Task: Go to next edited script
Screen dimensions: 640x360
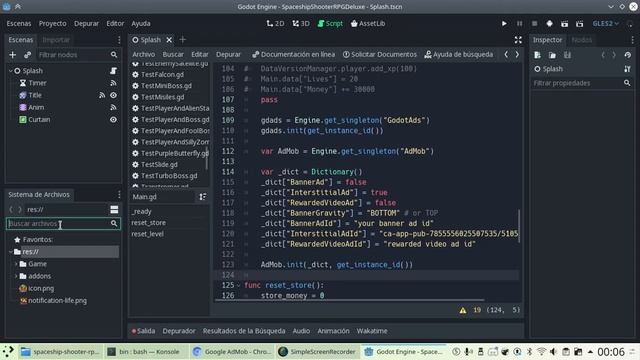Action: (x=517, y=54)
